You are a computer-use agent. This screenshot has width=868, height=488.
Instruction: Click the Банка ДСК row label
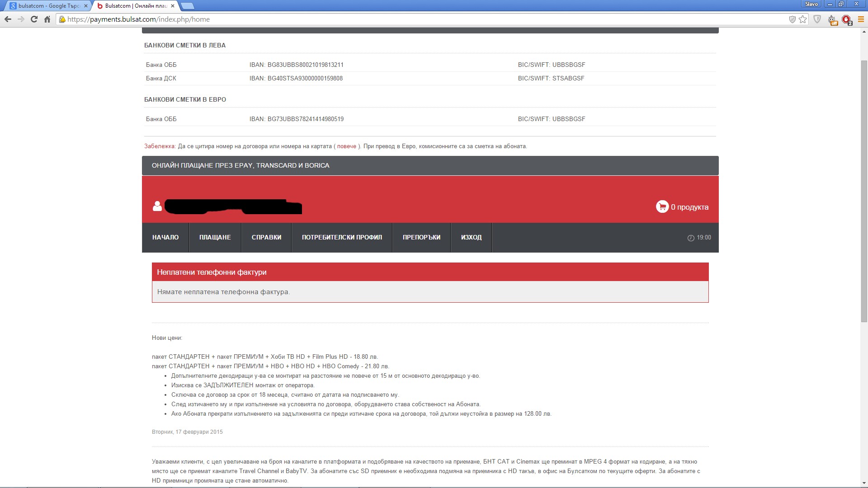161,79
